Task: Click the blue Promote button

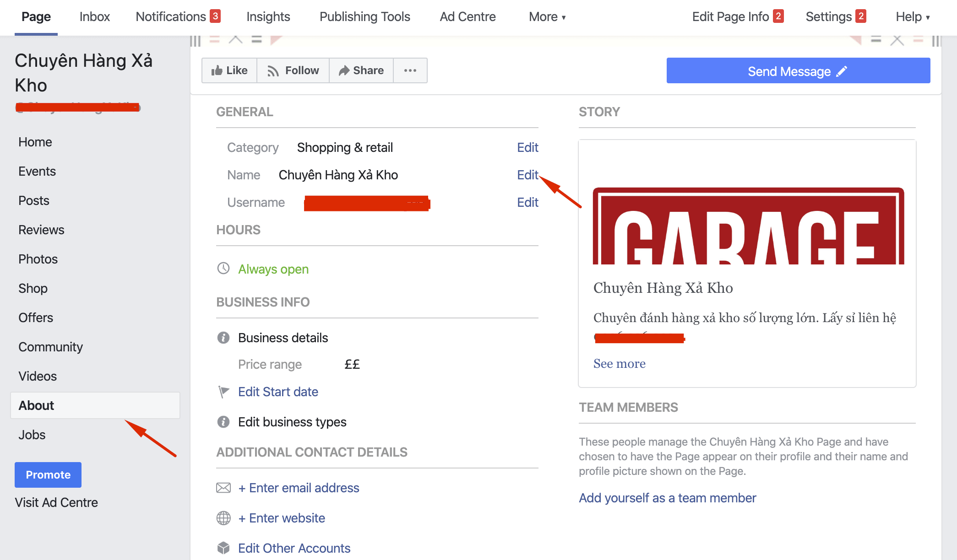Action: tap(48, 474)
